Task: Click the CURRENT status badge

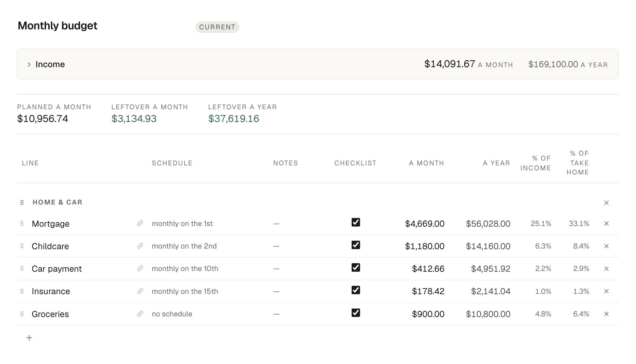Action: pos(217,27)
